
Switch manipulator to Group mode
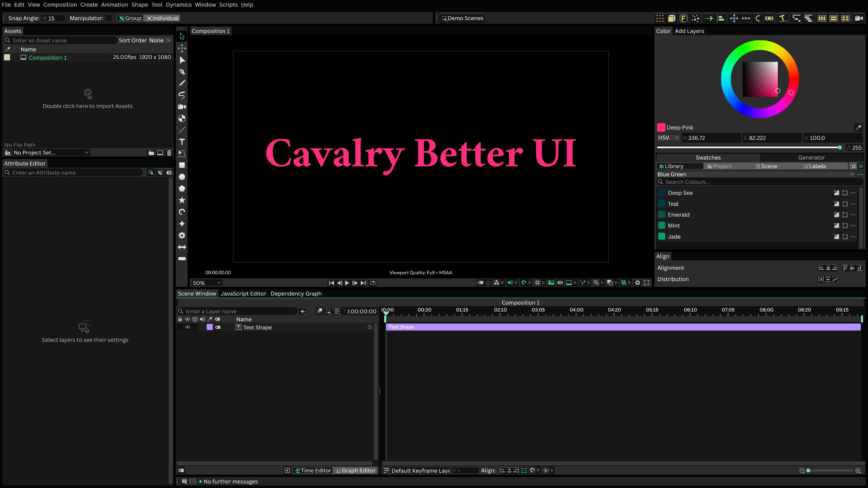[x=130, y=18]
